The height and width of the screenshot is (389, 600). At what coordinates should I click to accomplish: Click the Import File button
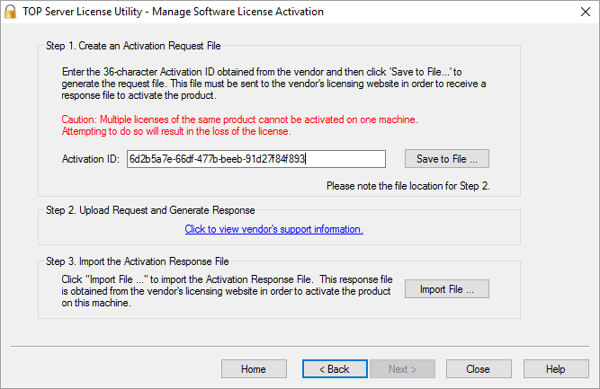pyautogui.click(x=447, y=289)
